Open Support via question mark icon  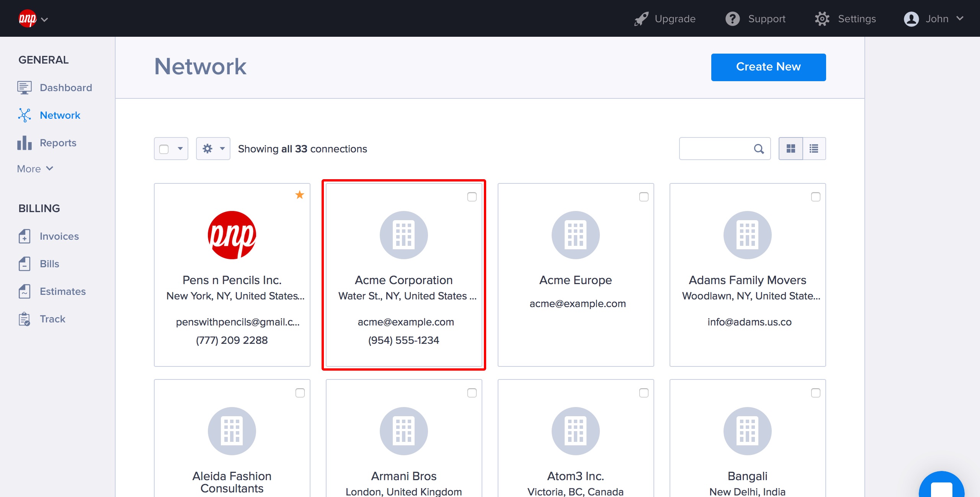(x=732, y=19)
